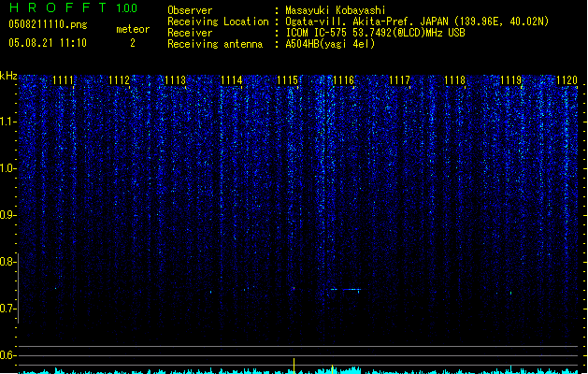The height and width of the screenshot is (374, 588).
Task: Click the 1.0 frequency axis label
Action: (7, 168)
